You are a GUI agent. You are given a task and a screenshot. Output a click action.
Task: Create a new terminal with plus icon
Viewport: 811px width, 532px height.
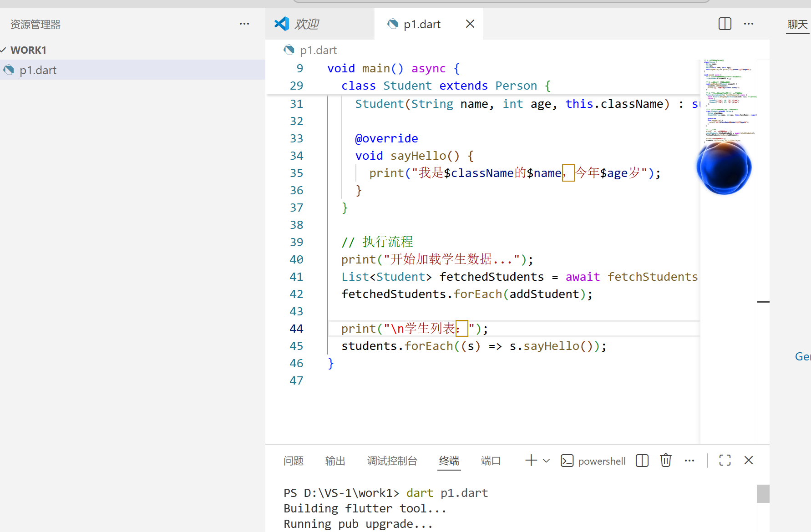coord(531,461)
